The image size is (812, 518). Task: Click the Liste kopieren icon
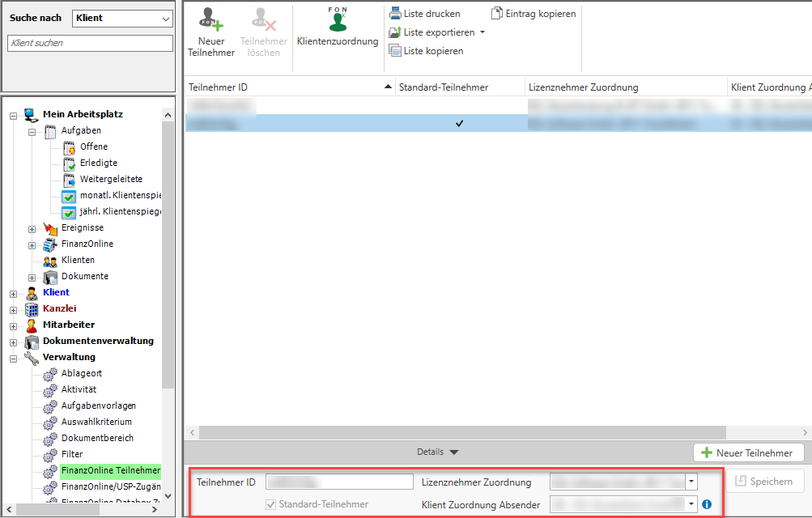(x=395, y=51)
